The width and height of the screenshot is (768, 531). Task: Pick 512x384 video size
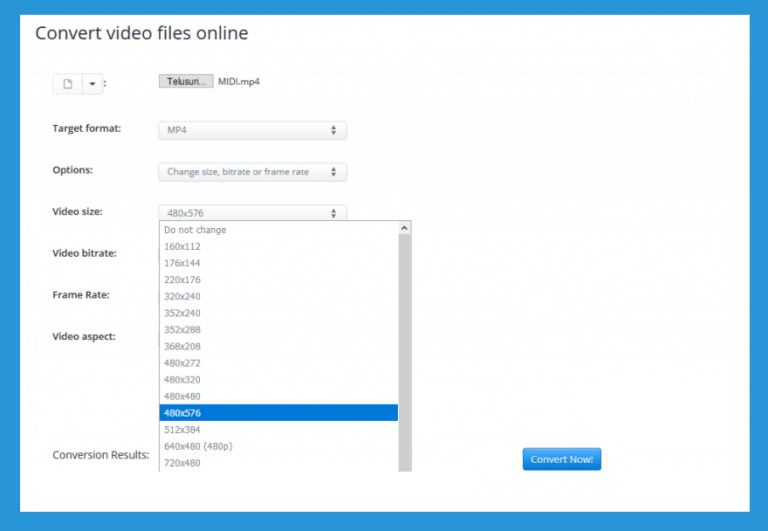coord(279,430)
